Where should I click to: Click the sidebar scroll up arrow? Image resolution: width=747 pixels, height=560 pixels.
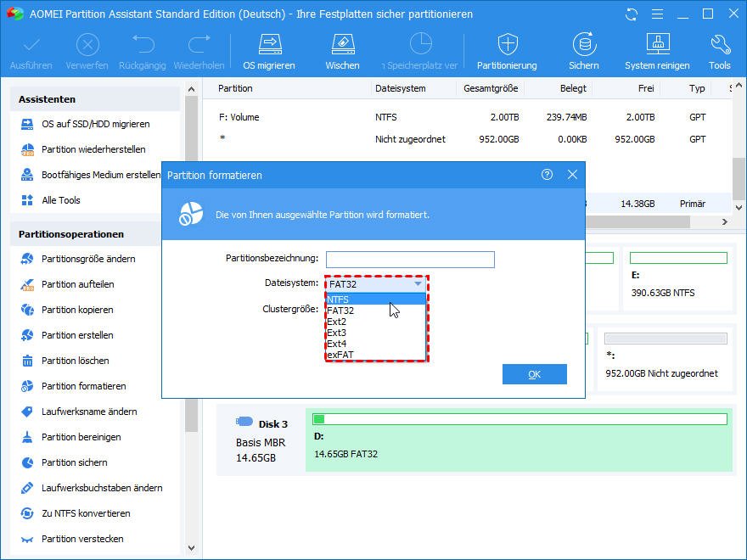pyautogui.click(x=192, y=89)
